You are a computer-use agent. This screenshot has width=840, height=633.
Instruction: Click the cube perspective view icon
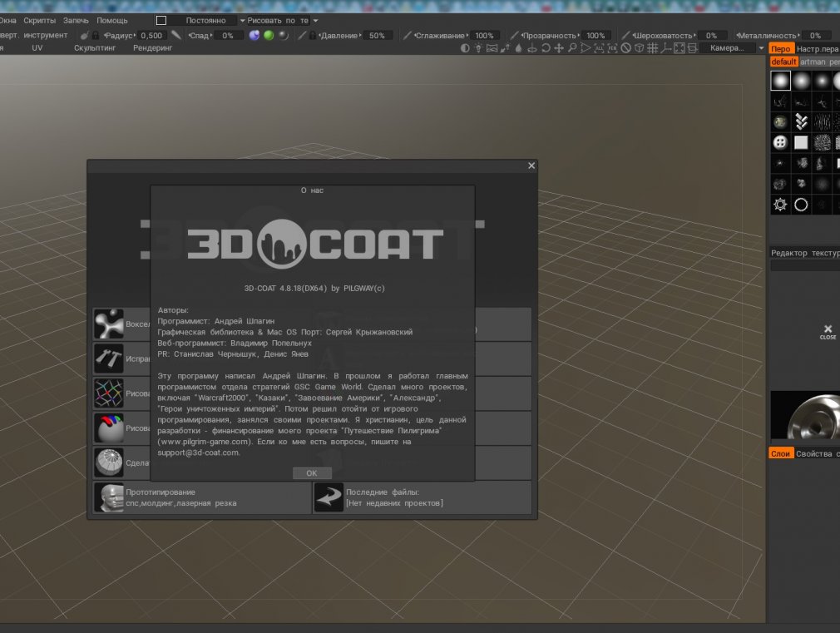[639, 48]
